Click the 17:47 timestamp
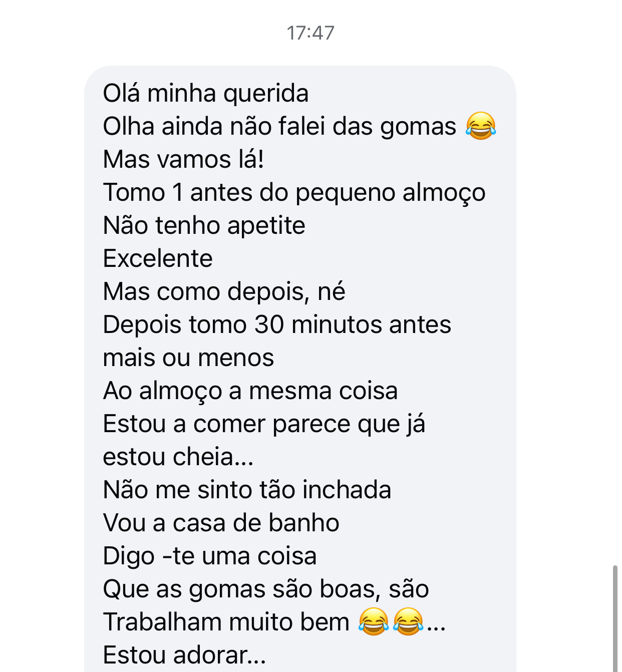 click(x=310, y=33)
